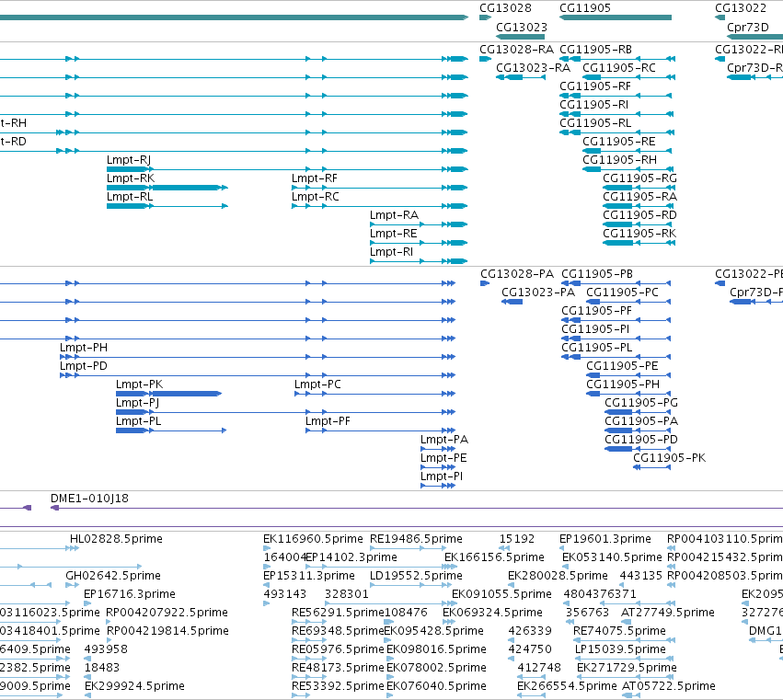Image resolution: width=783 pixels, height=700 pixels.
Task: Select the Cpr73D gene label
Action: (747, 27)
